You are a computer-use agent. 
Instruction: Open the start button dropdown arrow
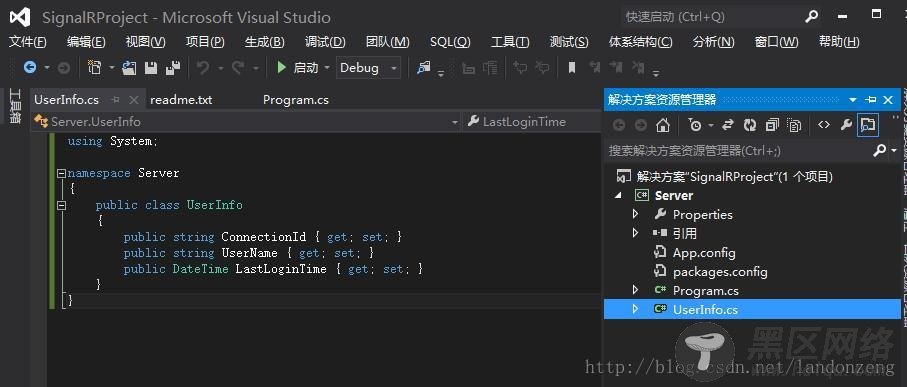327,68
